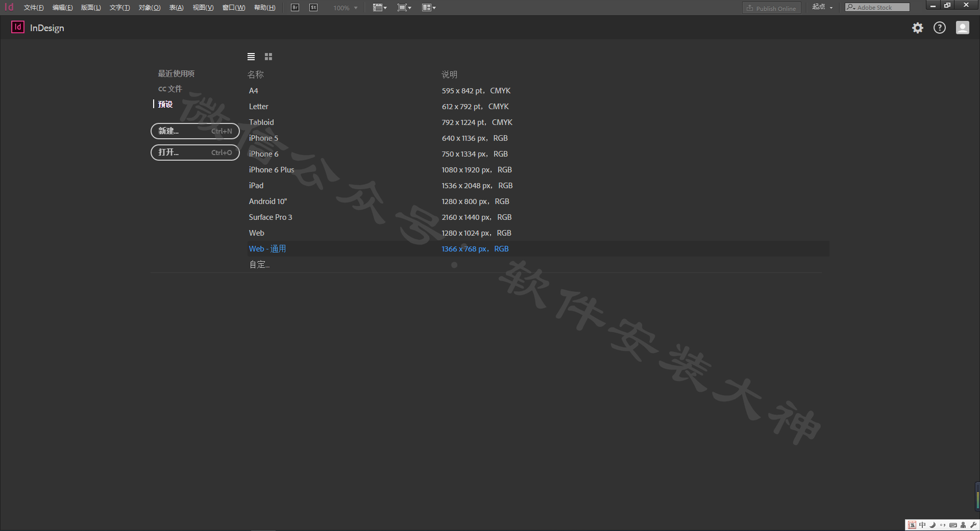
Task: Open the 文字(T) menu
Action: pos(119,8)
